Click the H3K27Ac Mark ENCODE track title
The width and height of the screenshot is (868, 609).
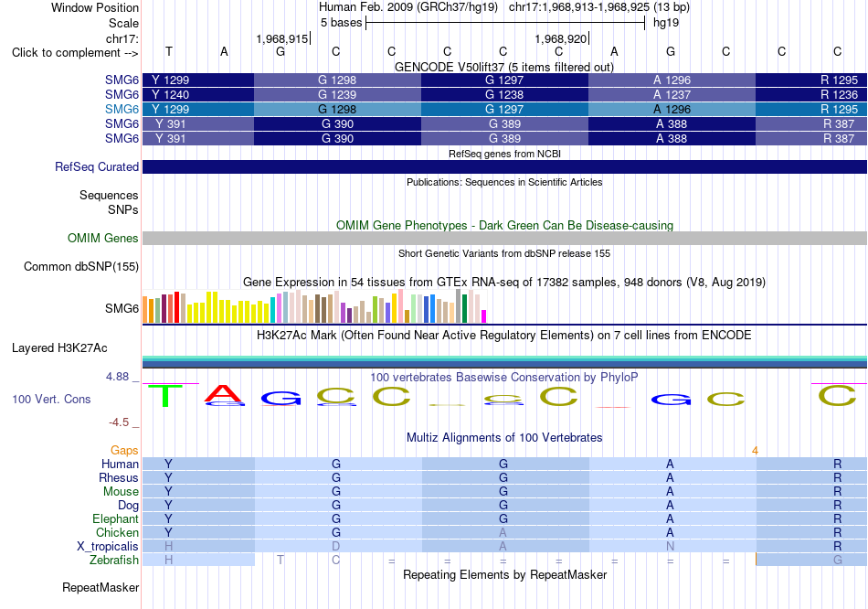tap(504, 336)
